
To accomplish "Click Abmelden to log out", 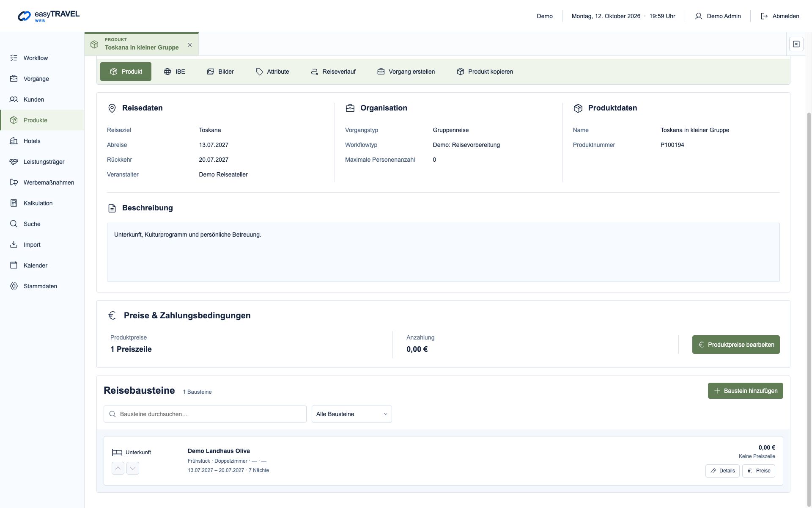I will click(x=780, y=16).
